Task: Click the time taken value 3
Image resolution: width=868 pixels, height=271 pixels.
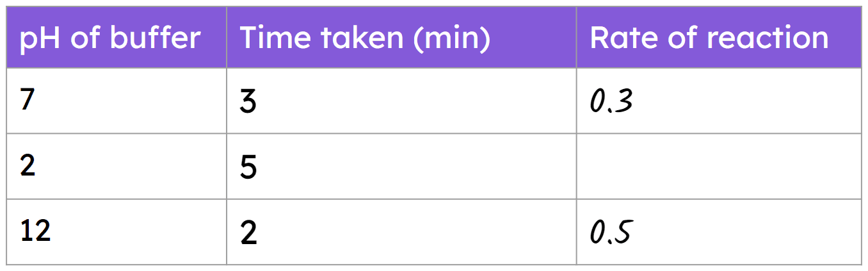Action: click(x=248, y=103)
